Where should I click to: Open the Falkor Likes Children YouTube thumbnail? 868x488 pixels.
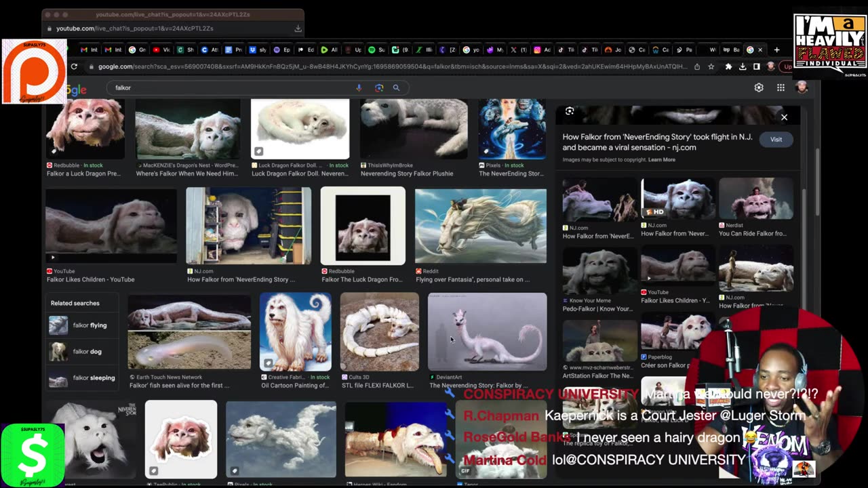tap(111, 226)
